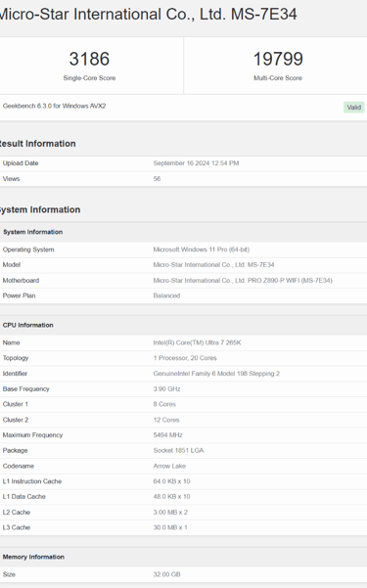Viewport: 367px width, 588px height.
Task: Select 48.0 KB x 10 value
Action: click(x=172, y=496)
